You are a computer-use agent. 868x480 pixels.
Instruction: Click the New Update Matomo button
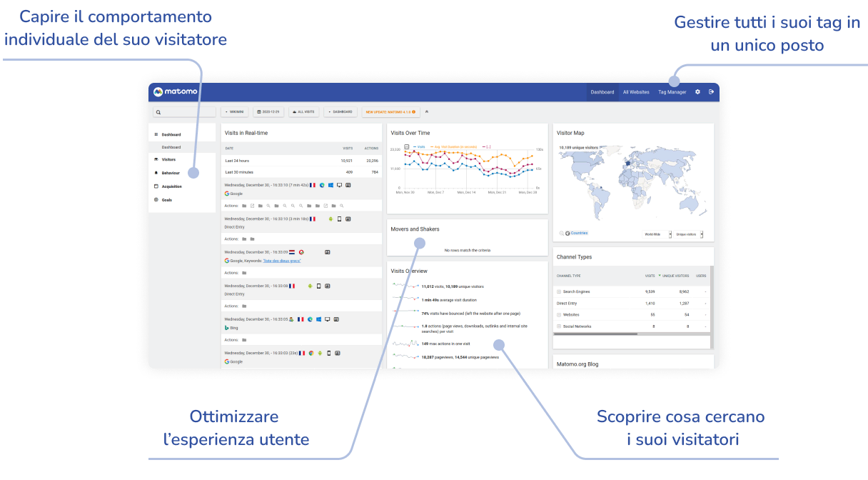390,112
